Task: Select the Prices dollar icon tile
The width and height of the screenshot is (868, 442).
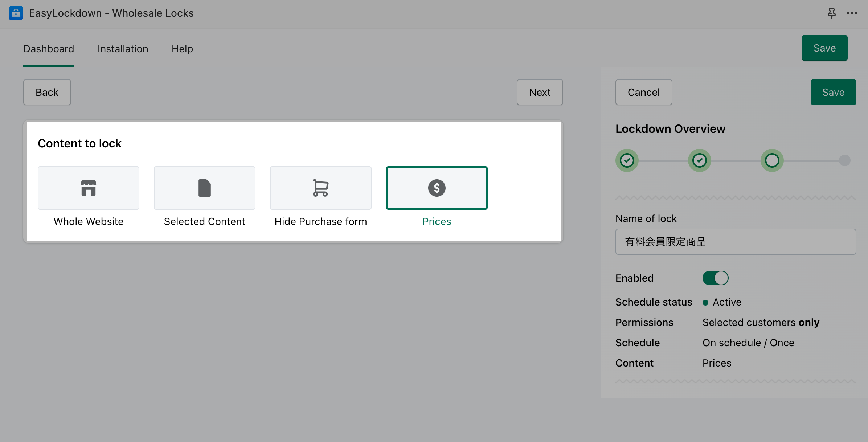Action: [437, 188]
